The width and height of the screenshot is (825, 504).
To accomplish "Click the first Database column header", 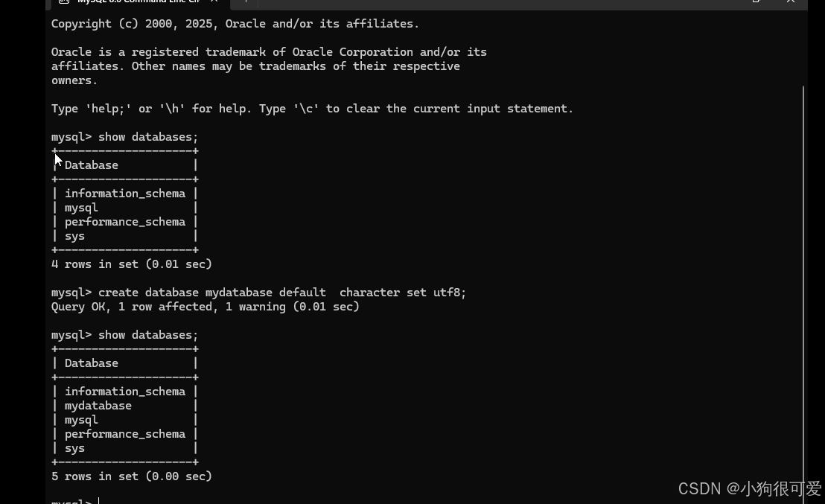I will click(91, 165).
